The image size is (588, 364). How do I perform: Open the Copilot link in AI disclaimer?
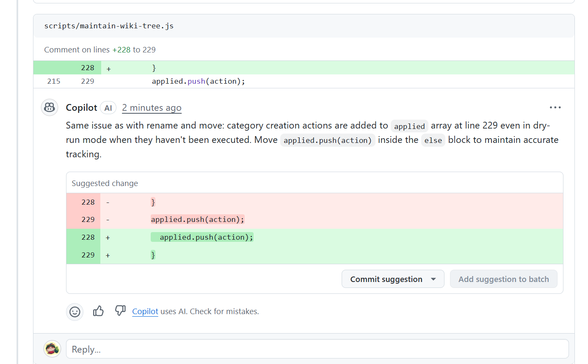coord(145,312)
